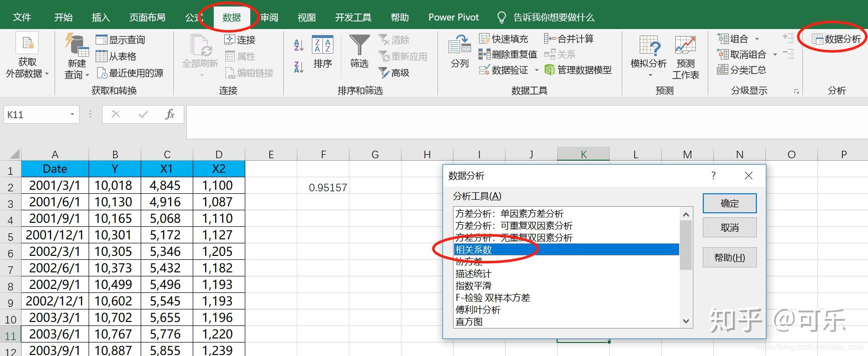The image size is (868, 356).
Task: Select 指数平滑 in tool list
Action: coord(566,285)
